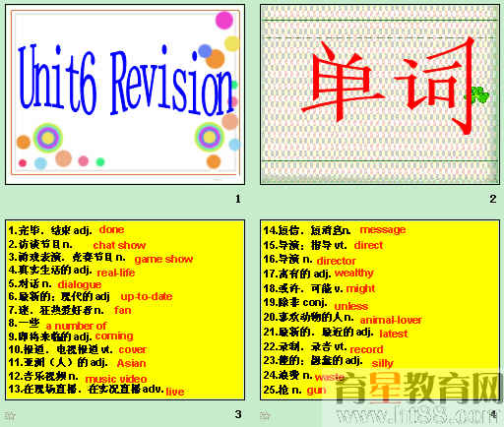Click the green clover graphic on slide 2
The width and height of the screenshot is (504, 427).
pyautogui.click(x=476, y=95)
